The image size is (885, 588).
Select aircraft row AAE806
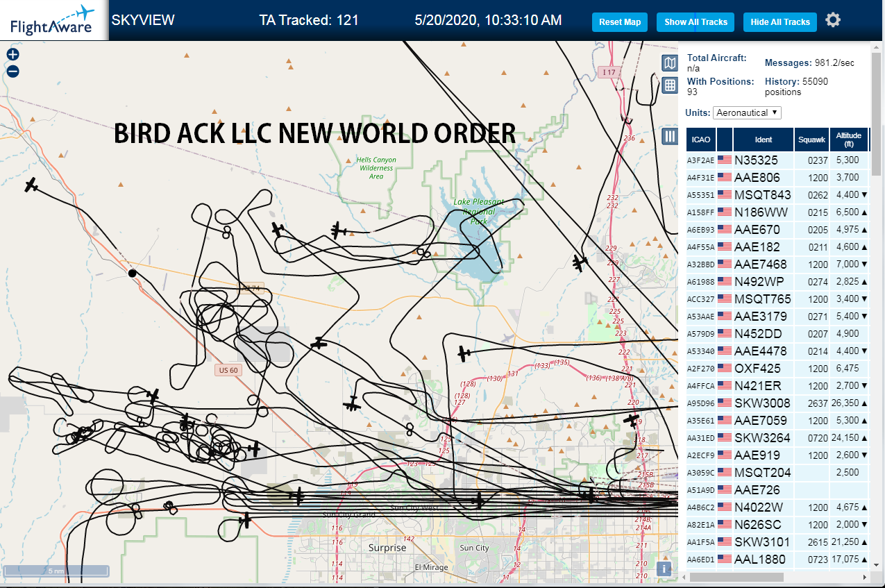777,178
